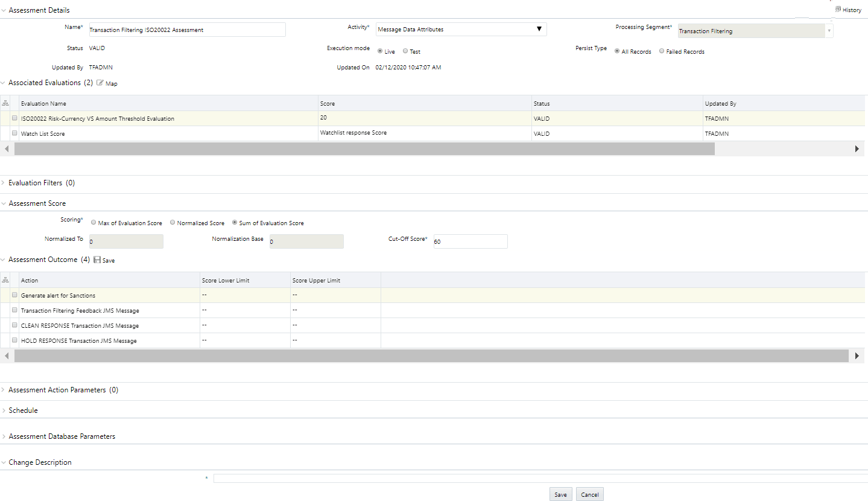Click Generate alert for Sanctions text
Image resolution: width=868 pixels, height=501 pixels.
(58, 295)
